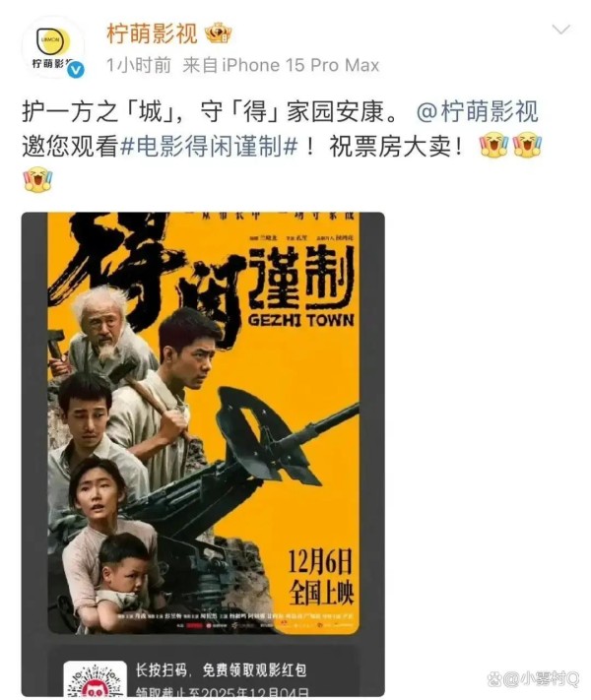This screenshot has height=700, width=591.
Task: Tap the GEZHI TOWN poster title
Action: point(301,320)
